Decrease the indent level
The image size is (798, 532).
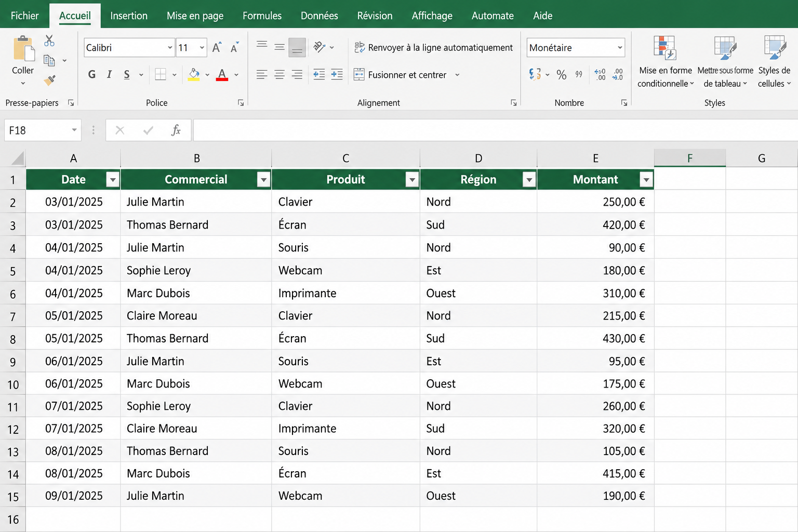tap(319, 75)
